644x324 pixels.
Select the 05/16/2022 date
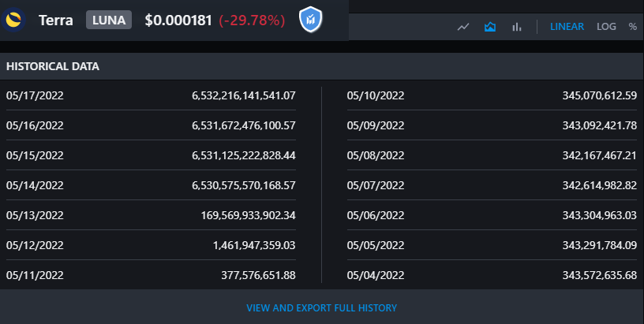(x=35, y=125)
